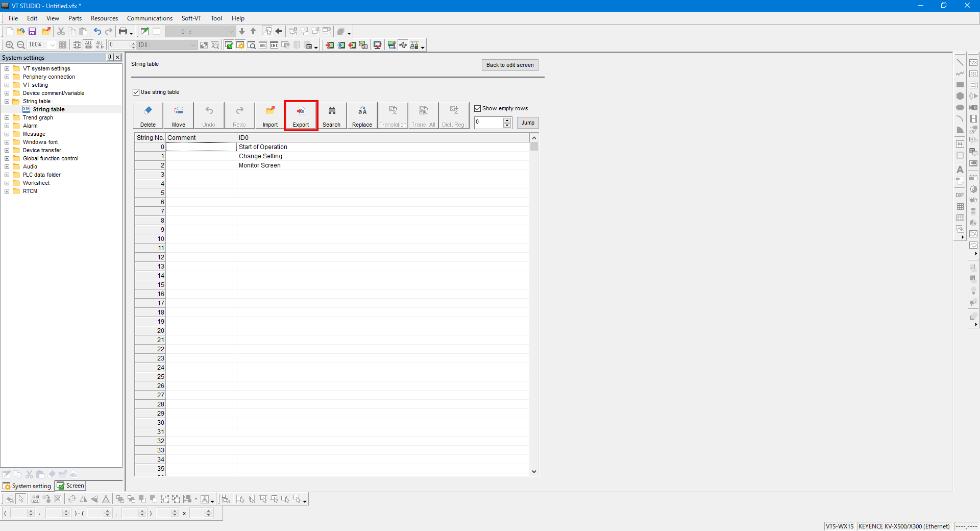
Task: Pin the System settings panel
Action: pyautogui.click(x=110, y=57)
